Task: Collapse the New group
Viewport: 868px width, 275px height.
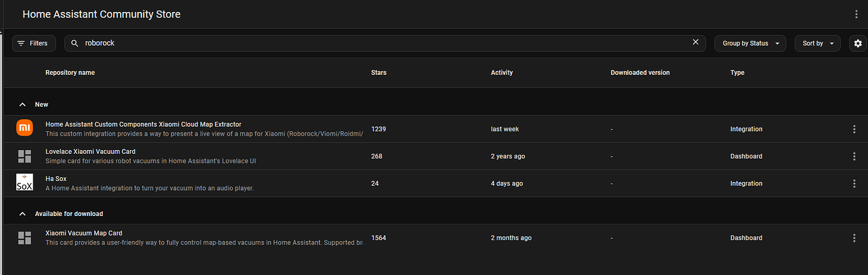Action: point(23,104)
